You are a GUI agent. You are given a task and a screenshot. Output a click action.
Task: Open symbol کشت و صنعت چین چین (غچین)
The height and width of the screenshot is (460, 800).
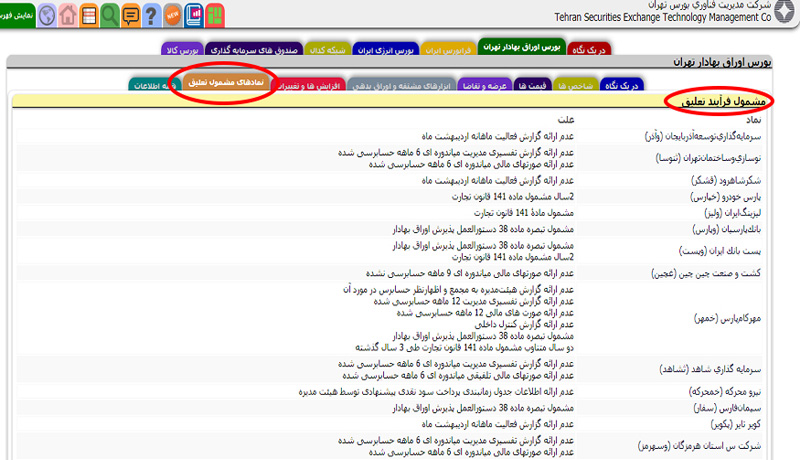706,273
